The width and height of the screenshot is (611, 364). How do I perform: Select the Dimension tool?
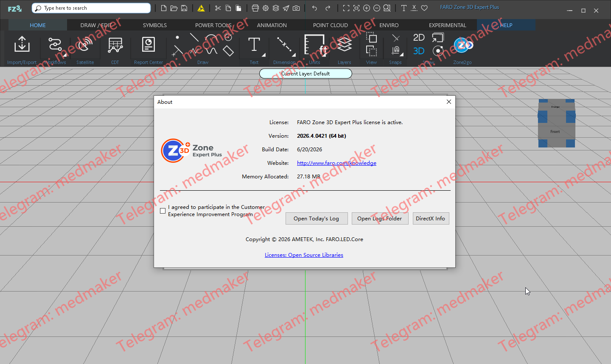(284, 45)
